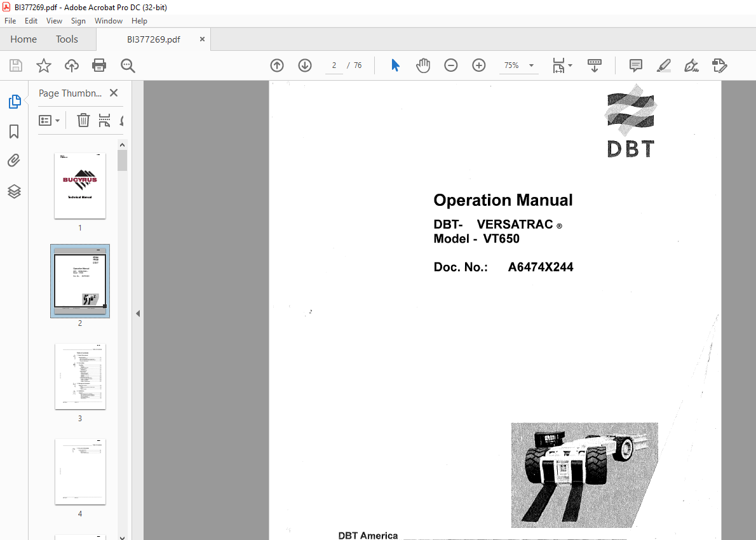Screen dimensions: 756x540
Task: Open Find text magnifier icon
Action: coord(128,65)
